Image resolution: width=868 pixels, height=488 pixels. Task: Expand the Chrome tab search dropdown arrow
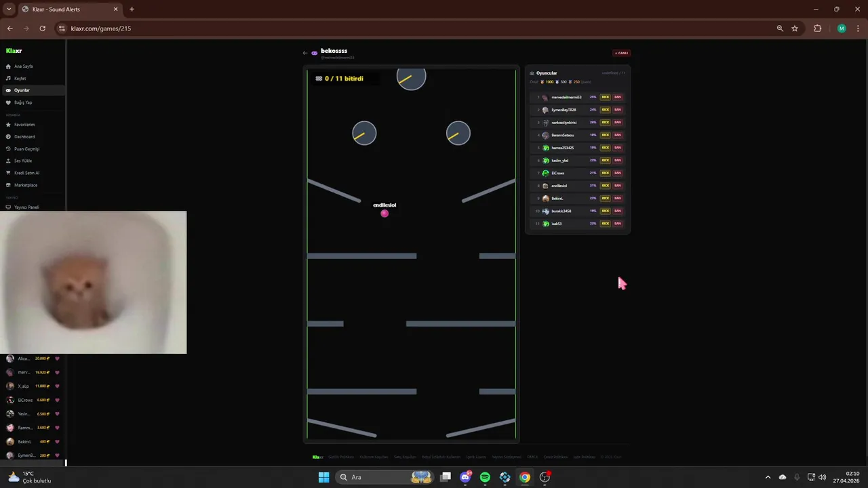point(9,9)
